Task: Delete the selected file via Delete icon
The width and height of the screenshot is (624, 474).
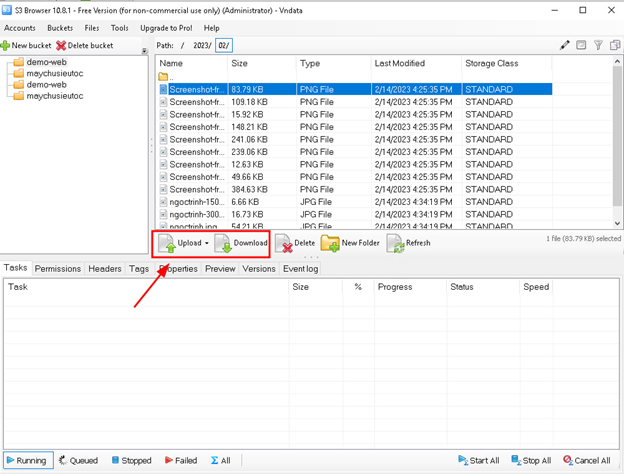Action: click(x=284, y=243)
